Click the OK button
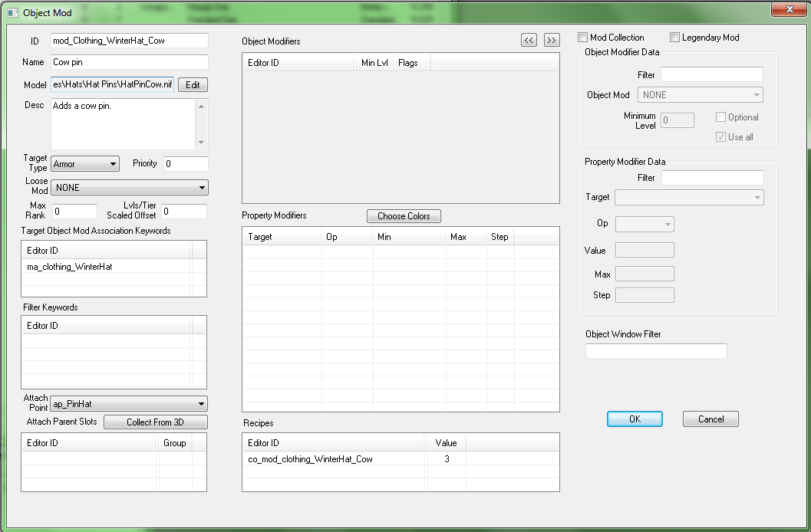811x532 pixels. 635,419
